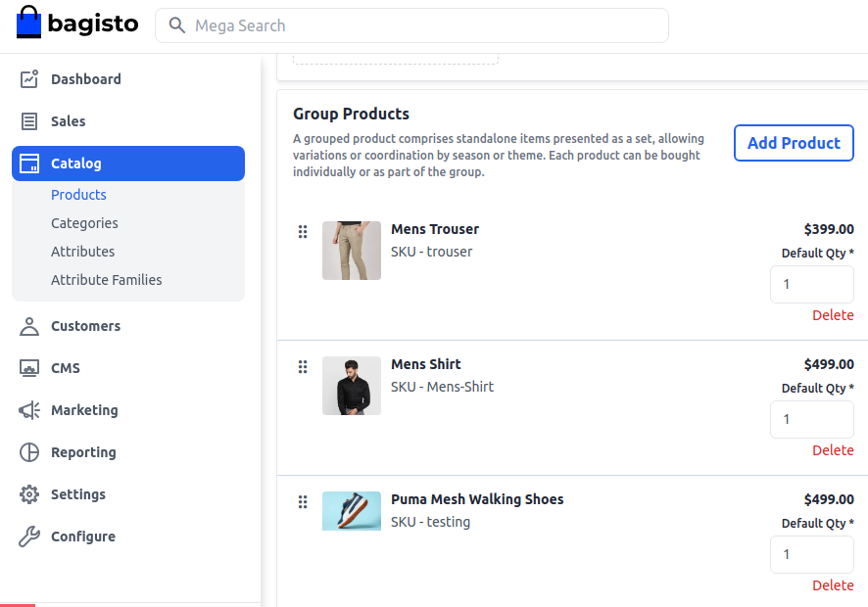Select the Configure wrench icon
868x607 pixels.
click(x=29, y=537)
